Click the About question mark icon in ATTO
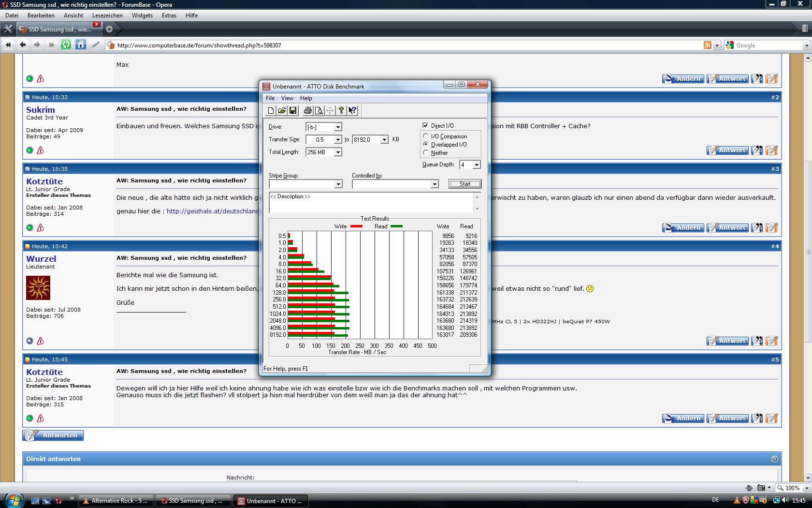Viewport: 812px width, 508px height. click(x=341, y=111)
